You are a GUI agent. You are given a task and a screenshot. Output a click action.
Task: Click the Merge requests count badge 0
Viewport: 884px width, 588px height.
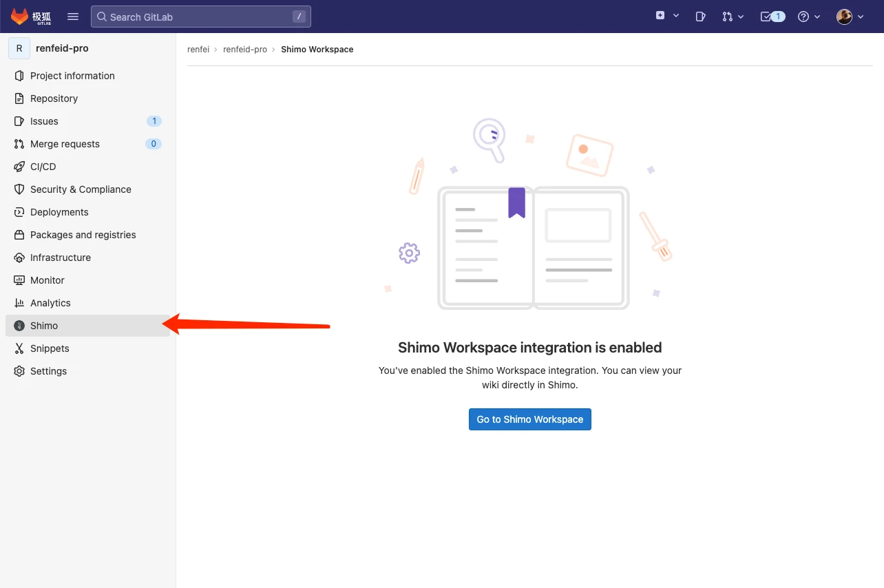(x=154, y=144)
